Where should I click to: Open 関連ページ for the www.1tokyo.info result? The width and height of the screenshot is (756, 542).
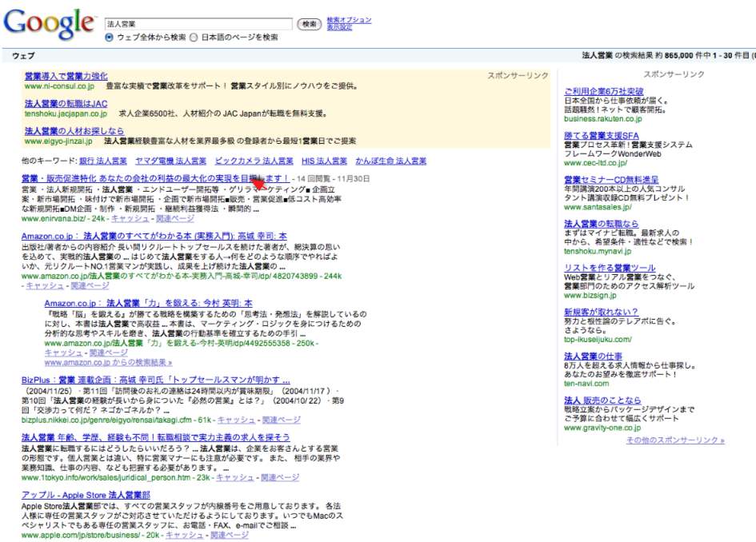click(x=280, y=477)
